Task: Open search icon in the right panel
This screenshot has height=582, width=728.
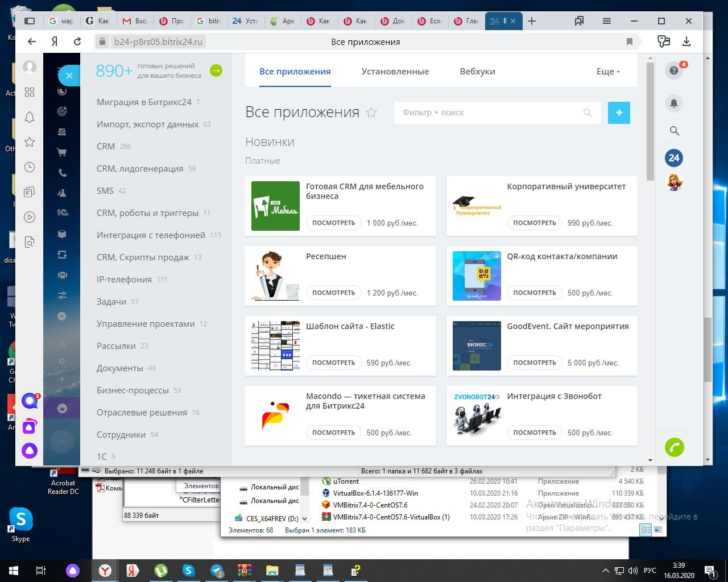Action: pyautogui.click(x=674, y=131)
